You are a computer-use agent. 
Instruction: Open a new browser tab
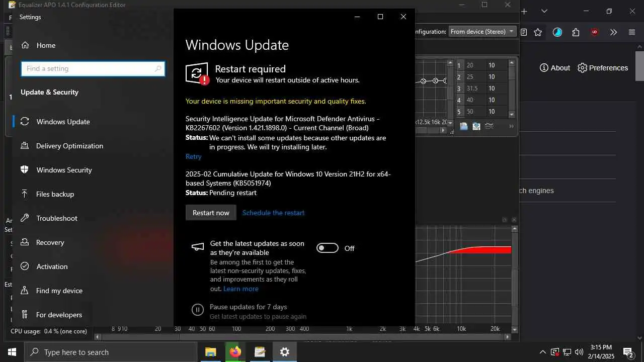524,11
